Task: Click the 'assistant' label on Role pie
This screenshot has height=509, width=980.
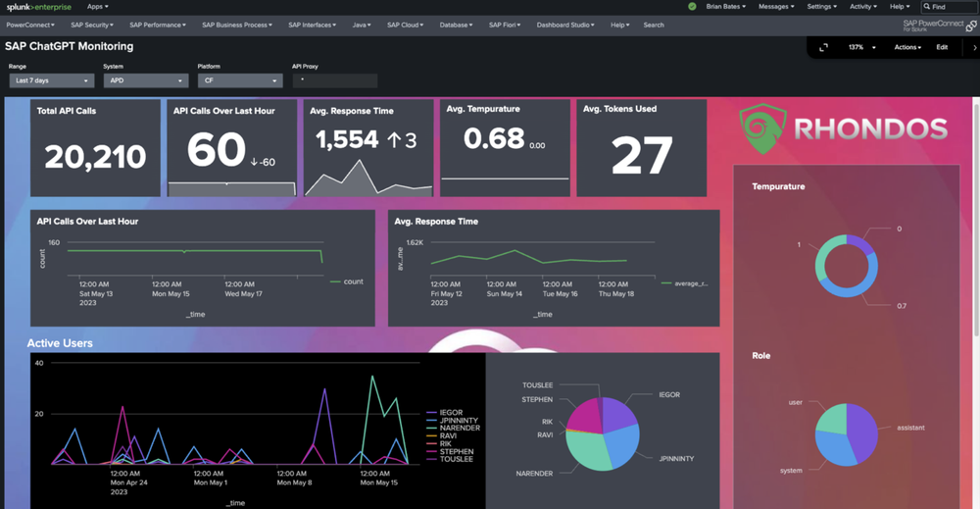Action: click(910, 429)
